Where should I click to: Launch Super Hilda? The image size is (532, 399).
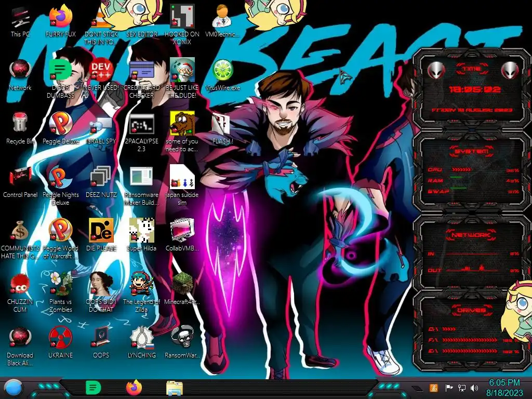coord(141,230)
